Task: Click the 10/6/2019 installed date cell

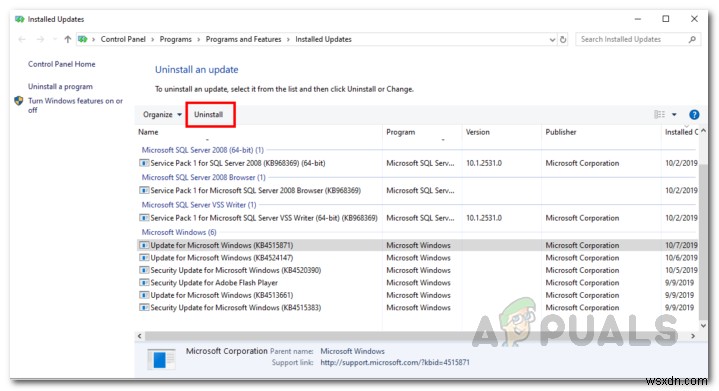Action: (681, 258)
